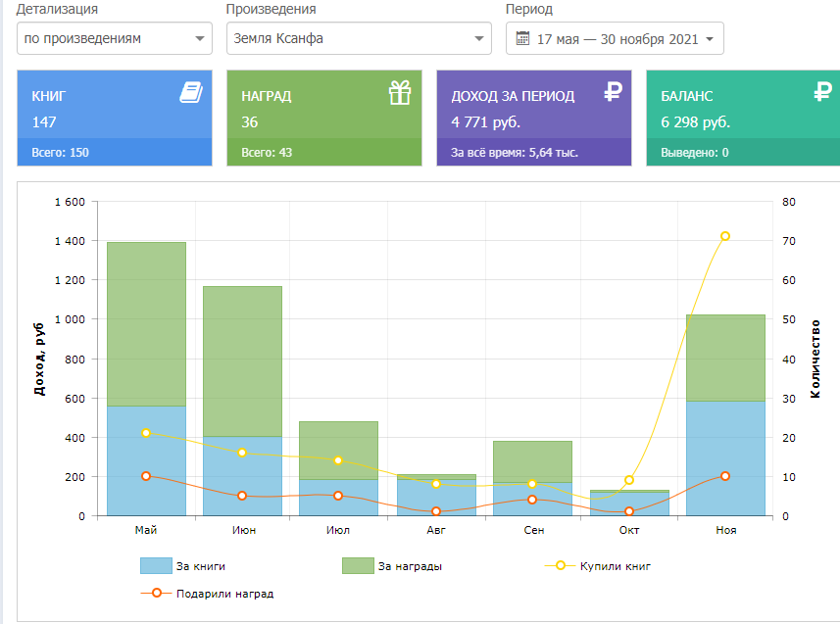Open the period date range picker
The width and height of the screenshot is (840, 624).
[x=615, y=39]
